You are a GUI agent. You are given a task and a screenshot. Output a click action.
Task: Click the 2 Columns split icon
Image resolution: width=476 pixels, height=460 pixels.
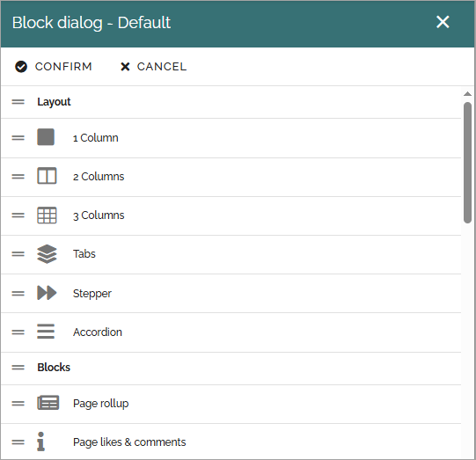click(x=47, y=176)
